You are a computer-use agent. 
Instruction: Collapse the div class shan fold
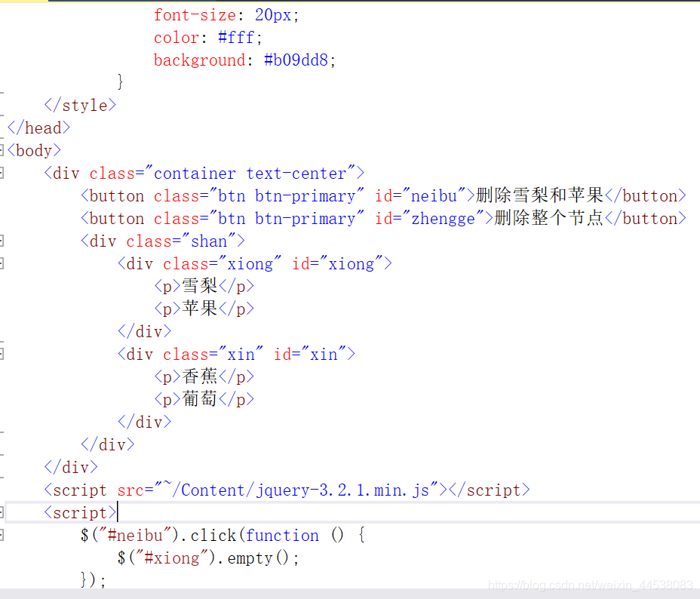pyautogui.click(x=2, y=241)
